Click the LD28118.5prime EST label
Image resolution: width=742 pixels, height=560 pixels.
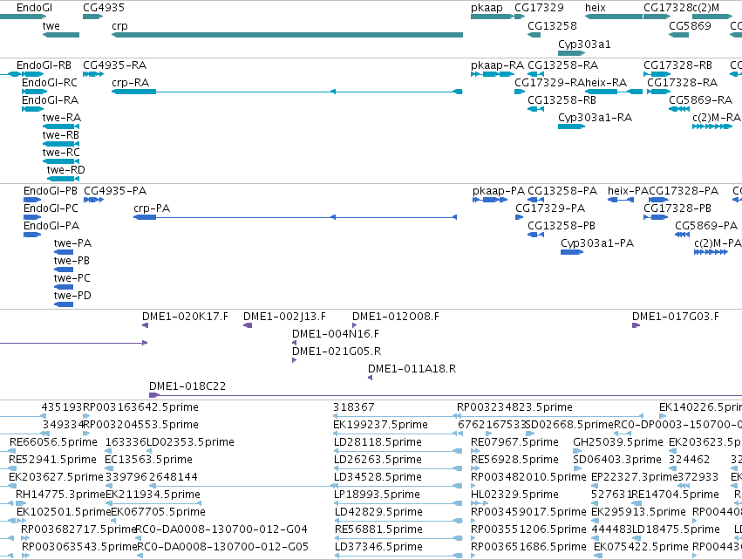pyautogui.click(x=378, y=442)
